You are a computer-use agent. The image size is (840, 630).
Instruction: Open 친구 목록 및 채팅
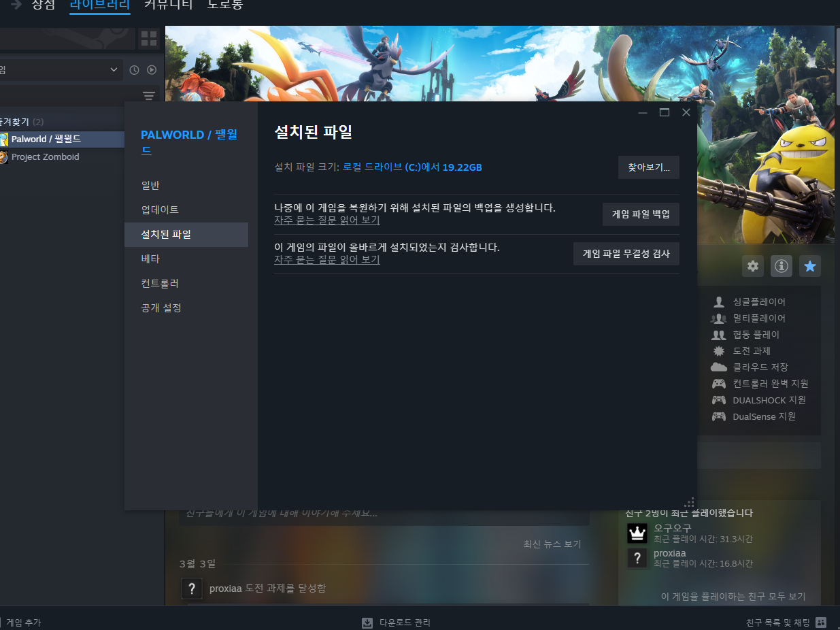pos(777,623)
